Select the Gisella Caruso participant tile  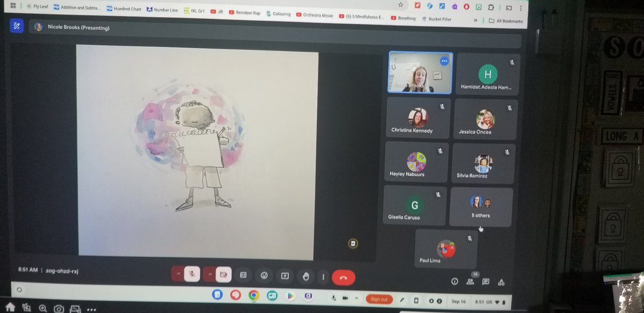[414, 205]
